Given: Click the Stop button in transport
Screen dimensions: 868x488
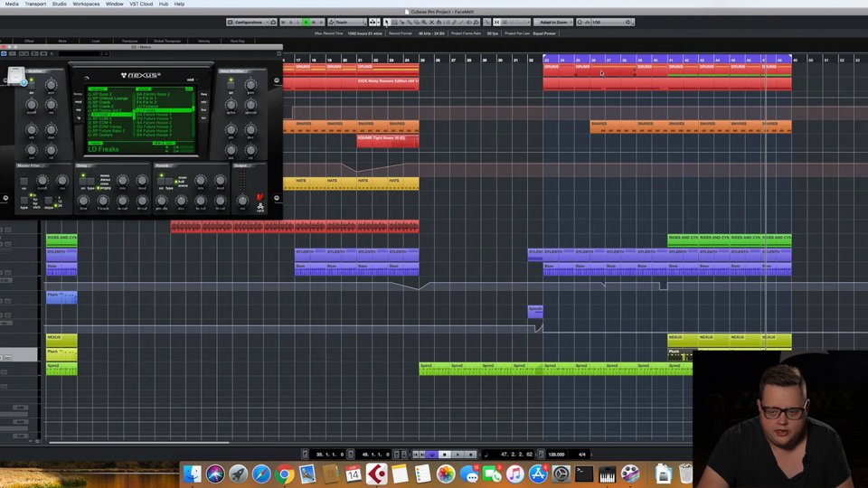Looking at the screenshot, I should point(445,455).
